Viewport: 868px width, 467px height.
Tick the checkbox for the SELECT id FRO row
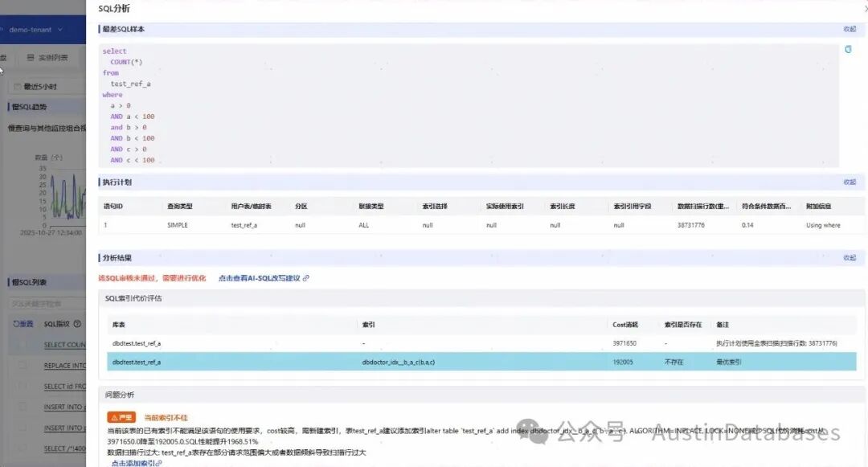coord(23,386)
